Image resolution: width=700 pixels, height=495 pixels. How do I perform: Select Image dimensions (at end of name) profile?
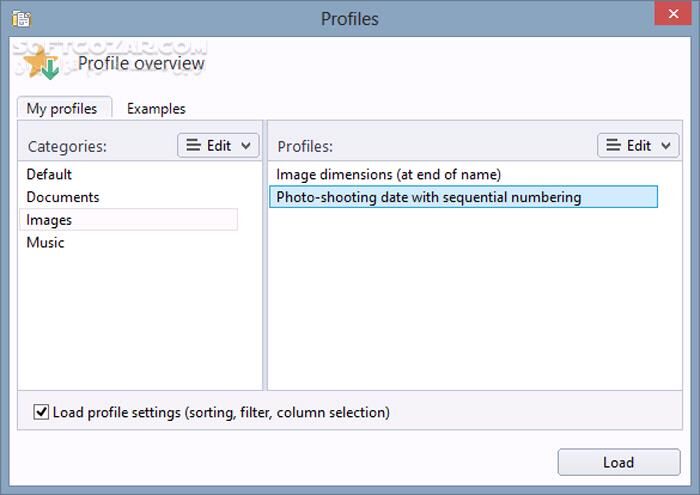(388, 175)
